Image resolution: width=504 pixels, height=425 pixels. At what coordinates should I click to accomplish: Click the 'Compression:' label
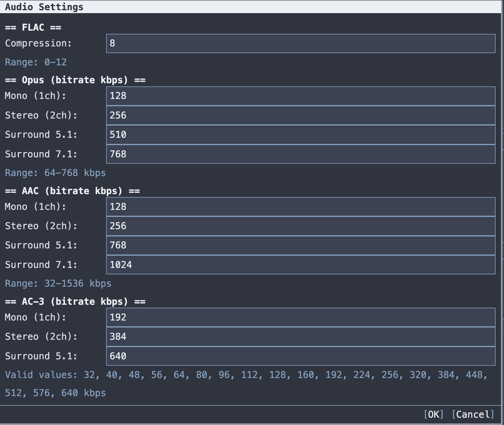coord(38,43)
